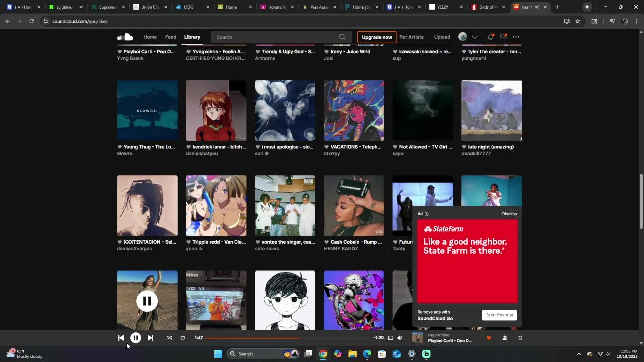Unlike late night (amazing) heart icon
The image size is (644, 362).
click(464, 147)
